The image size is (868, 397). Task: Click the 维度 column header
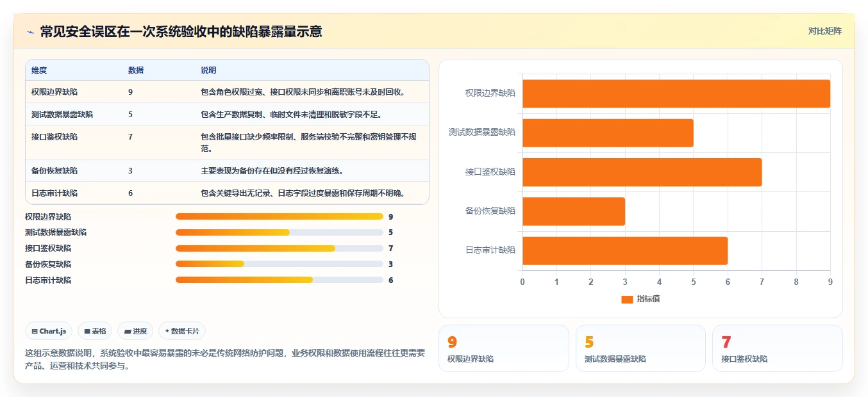coord(39,70)
